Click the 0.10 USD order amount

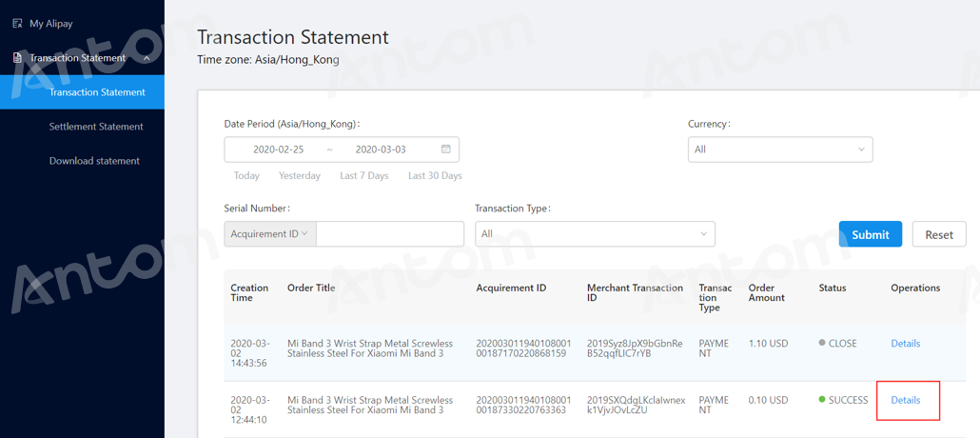(x=768, y=400)
